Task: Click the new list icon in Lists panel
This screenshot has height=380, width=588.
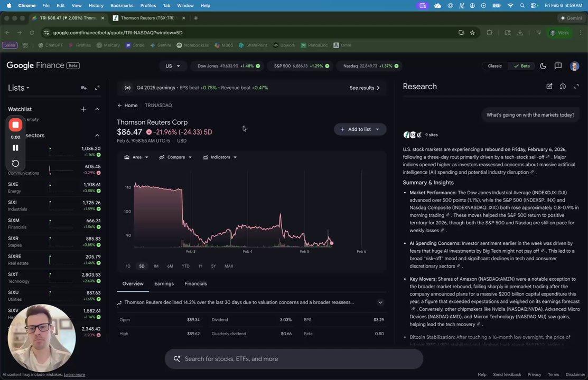Action: coord(83,88)
